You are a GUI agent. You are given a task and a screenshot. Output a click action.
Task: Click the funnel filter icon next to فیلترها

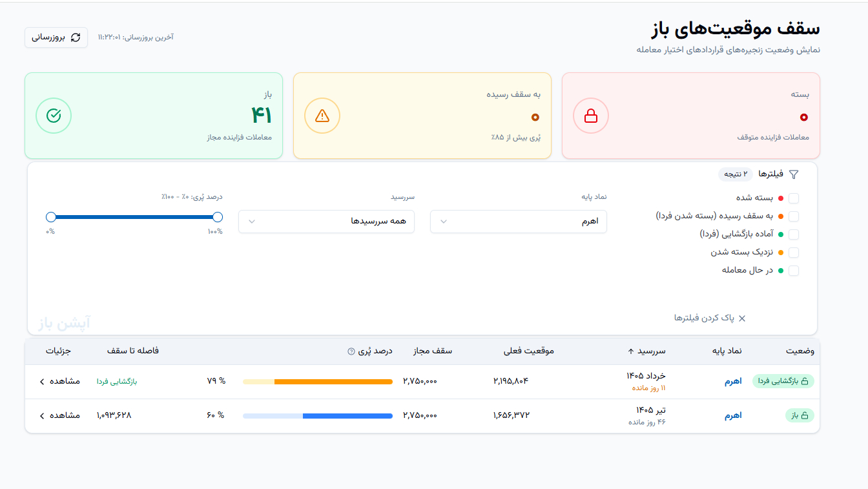794,174
